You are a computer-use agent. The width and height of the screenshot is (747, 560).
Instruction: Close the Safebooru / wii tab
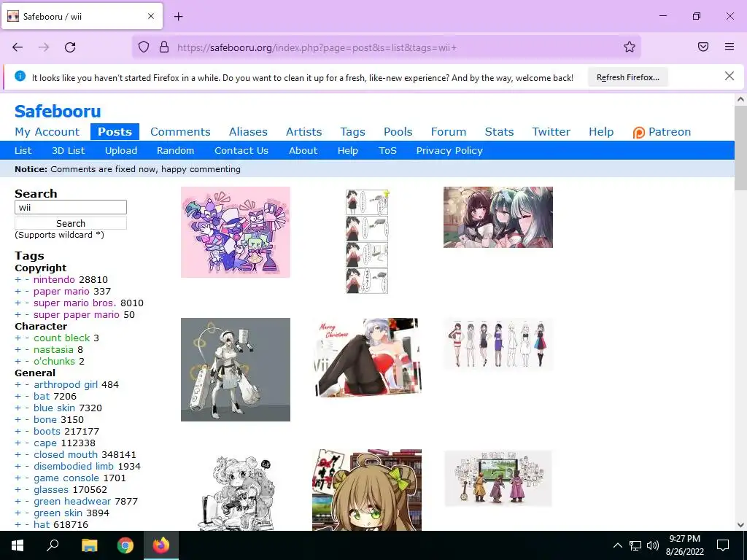(x=150, y=16)
